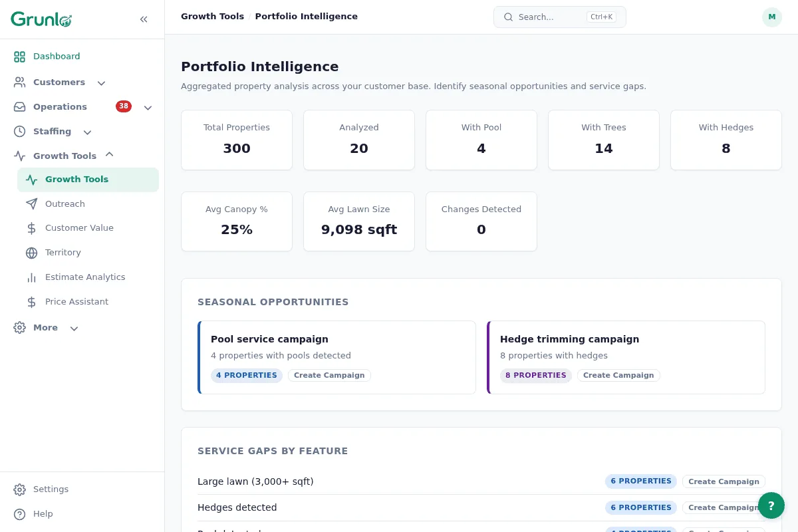Click the With Hedges 8 card

tap(726, 140)
